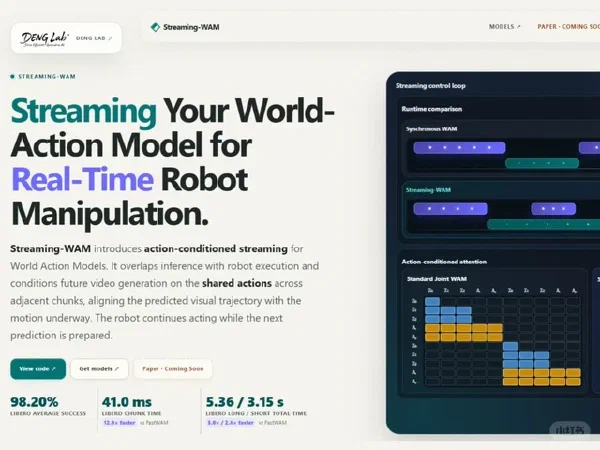Click the Paper - Coming Soon button
This screenshot has height=450, width=600.
173,369
